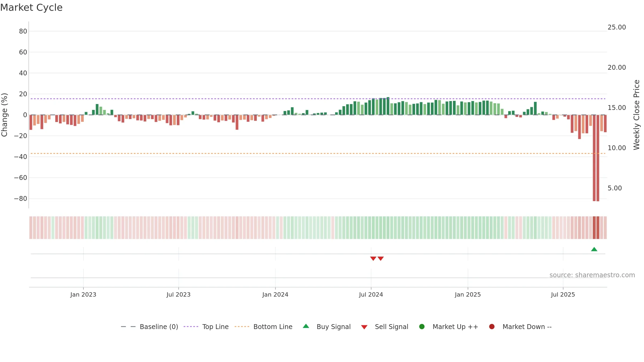The width and height of the screenshot is (644, 362).
Task: Click the green Buy Signal triangle on the chart
Action: [594, 249]
